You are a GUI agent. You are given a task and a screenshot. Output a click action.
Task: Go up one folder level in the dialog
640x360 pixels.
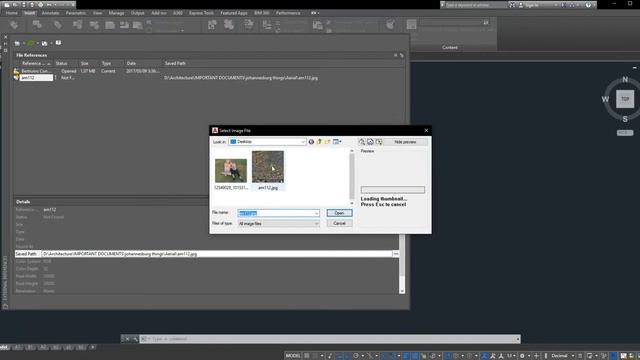(319, 142)
